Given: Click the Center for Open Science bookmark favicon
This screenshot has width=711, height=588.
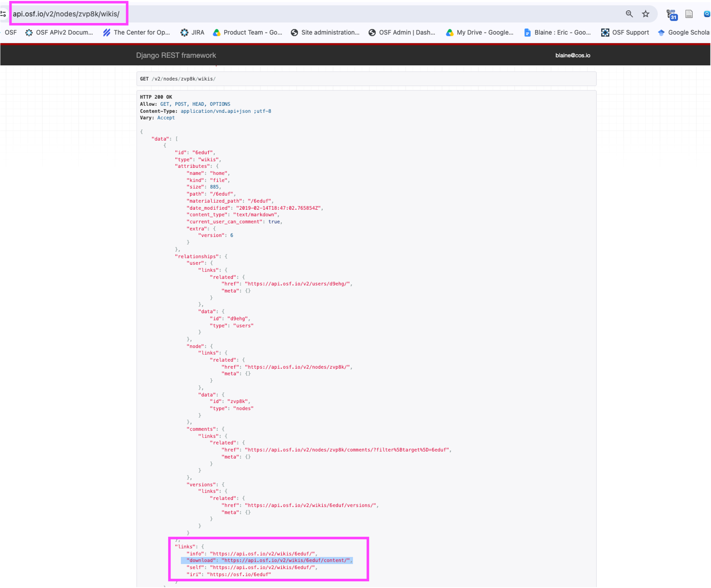Looking at the screenshot, I should [x=107, y=32].
